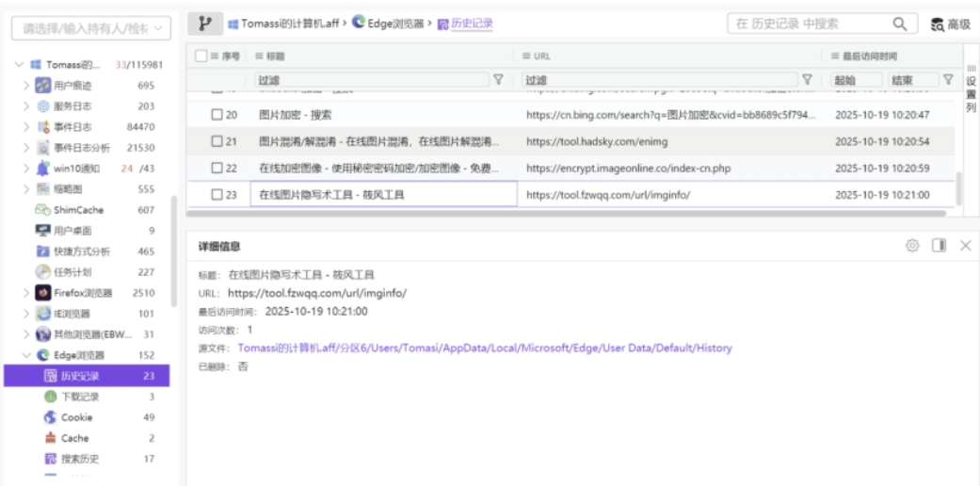The width and height of the screenshot is (980, 486).
Task: Select the 缩略图 icon in the tree
Action: 42,189
